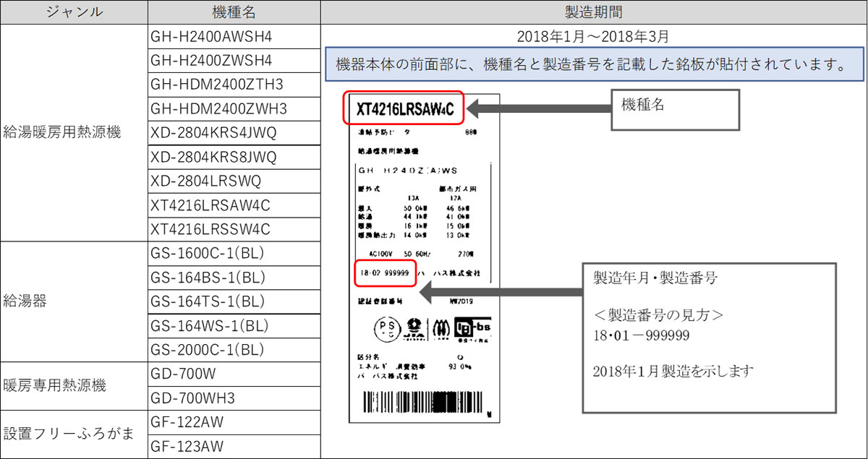Click the 製造期間 column header
The image size is (868, 459).
(593, 12)
